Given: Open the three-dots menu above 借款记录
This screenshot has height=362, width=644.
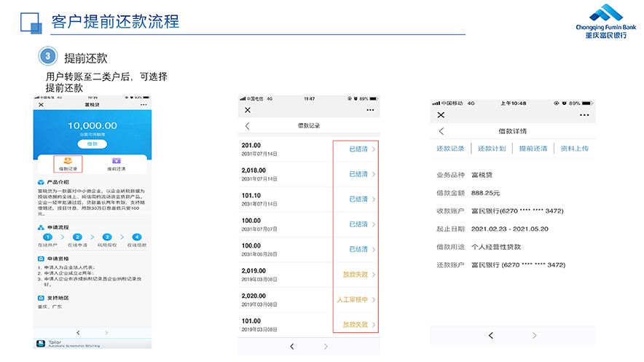Looking at the screenshot, I should pos(371,110).
